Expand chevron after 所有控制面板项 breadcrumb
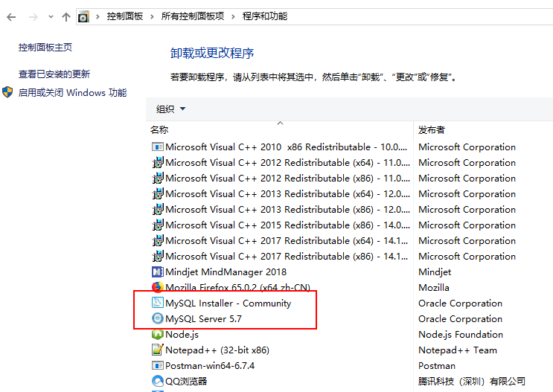Image resolution: width=553 pixels, height=392 pixels. click(x=233, y=16)
